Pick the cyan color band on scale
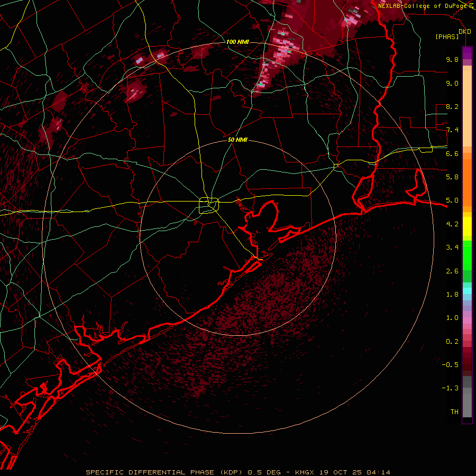This screenshot has width=476, height=476. [467, 291]
